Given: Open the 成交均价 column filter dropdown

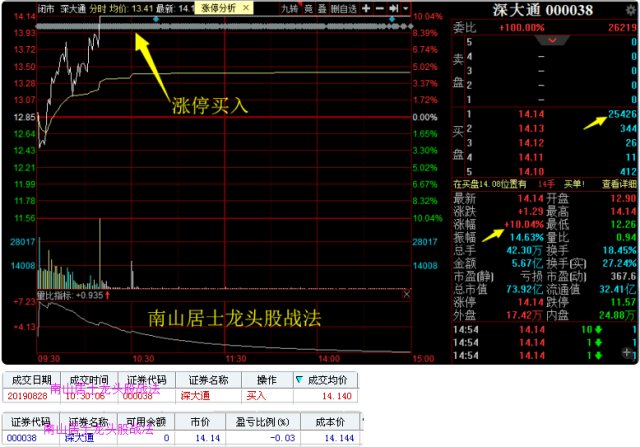Looking at the screenshot, I should 298,380.
